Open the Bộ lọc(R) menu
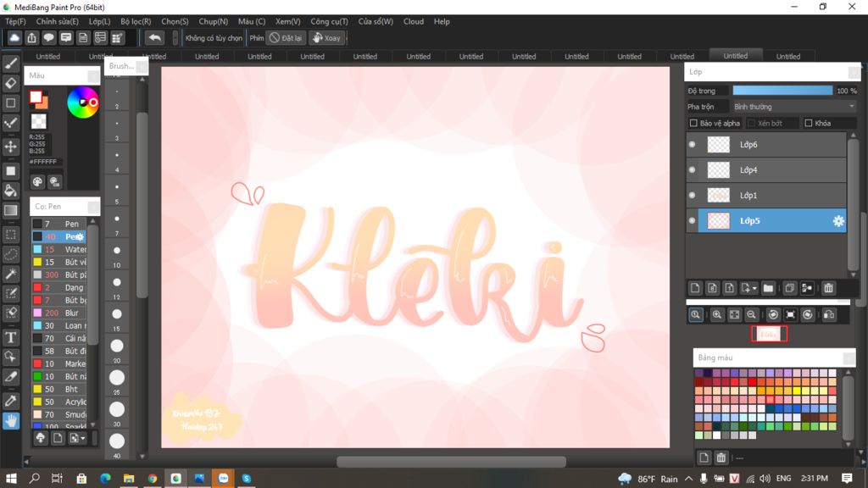 (136, 21)
